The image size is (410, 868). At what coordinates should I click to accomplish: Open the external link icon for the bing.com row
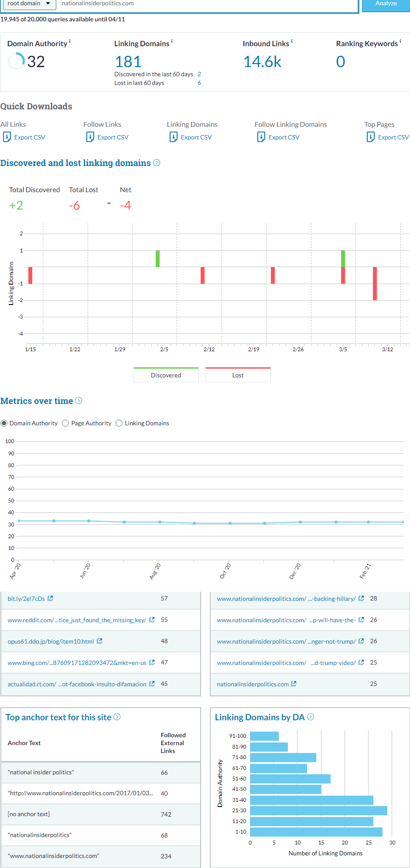click(x=152, y=662)
